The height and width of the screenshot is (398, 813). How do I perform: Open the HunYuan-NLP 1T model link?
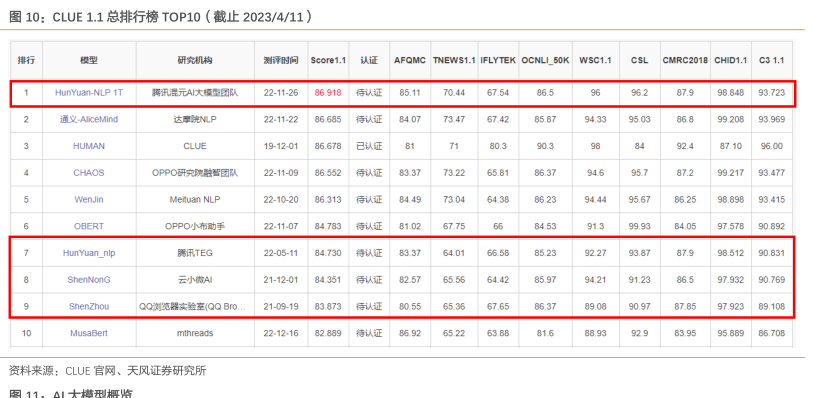point(89,93)
